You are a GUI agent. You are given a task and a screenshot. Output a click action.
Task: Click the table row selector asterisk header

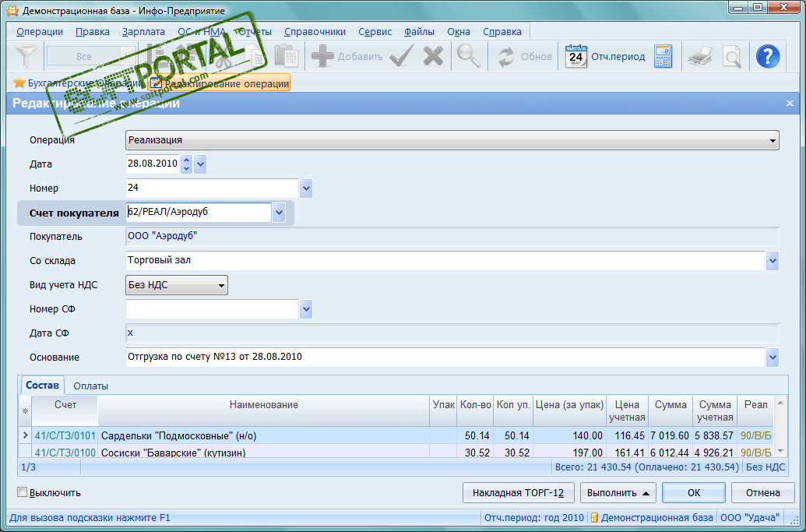(25, 410)
